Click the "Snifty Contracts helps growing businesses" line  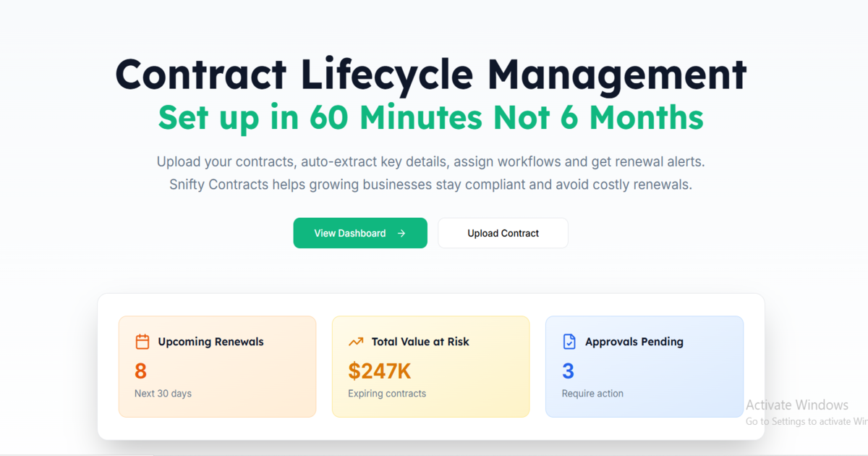(x=431, y=185)
